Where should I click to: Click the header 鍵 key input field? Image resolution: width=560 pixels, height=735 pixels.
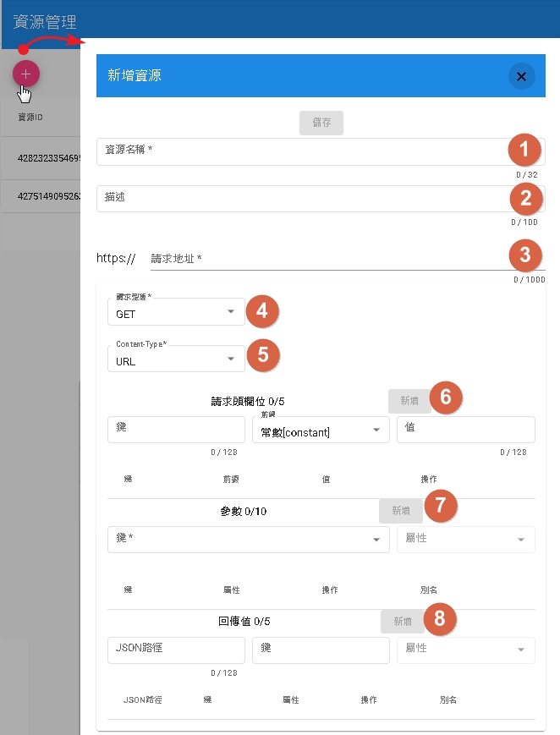(176, 430)
